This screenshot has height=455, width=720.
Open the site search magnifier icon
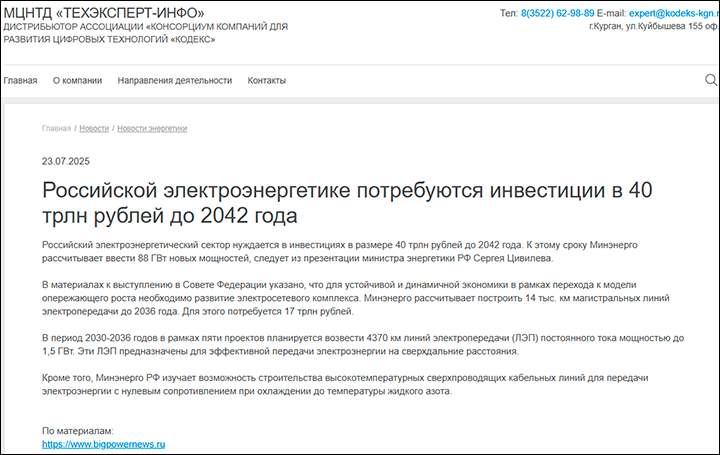(710, 79)
